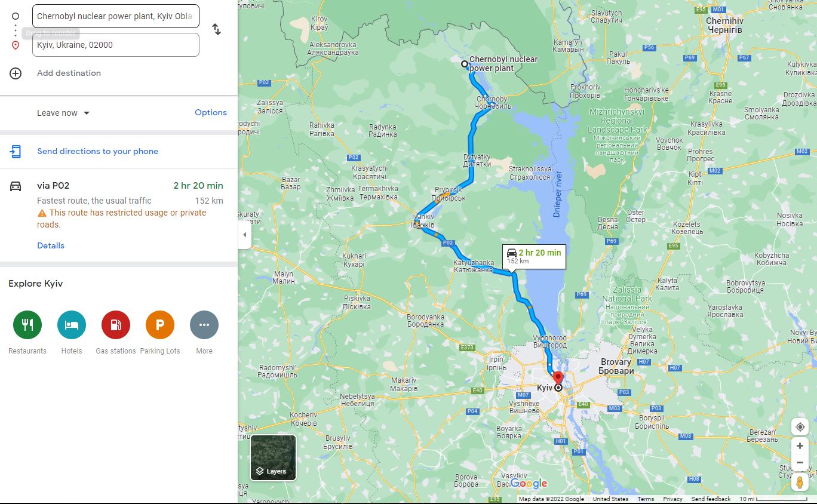
Task: Collapse the side panel
Action: point(244,235)
